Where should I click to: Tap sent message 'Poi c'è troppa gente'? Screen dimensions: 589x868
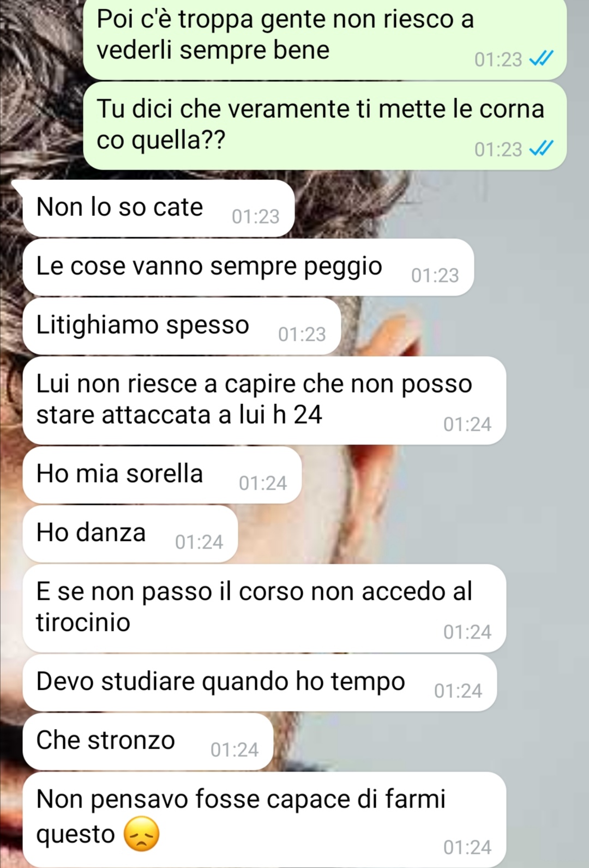pyautogui.click(x=325, y=38)
